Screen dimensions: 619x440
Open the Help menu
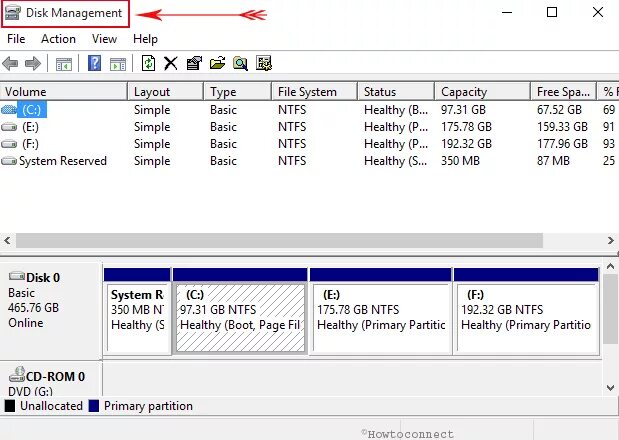click(145, 39)
